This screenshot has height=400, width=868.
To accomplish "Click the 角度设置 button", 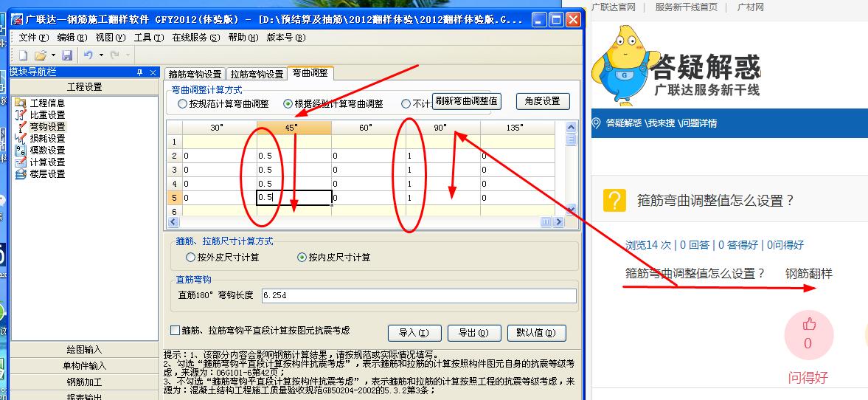I will (x=543, y=101).
